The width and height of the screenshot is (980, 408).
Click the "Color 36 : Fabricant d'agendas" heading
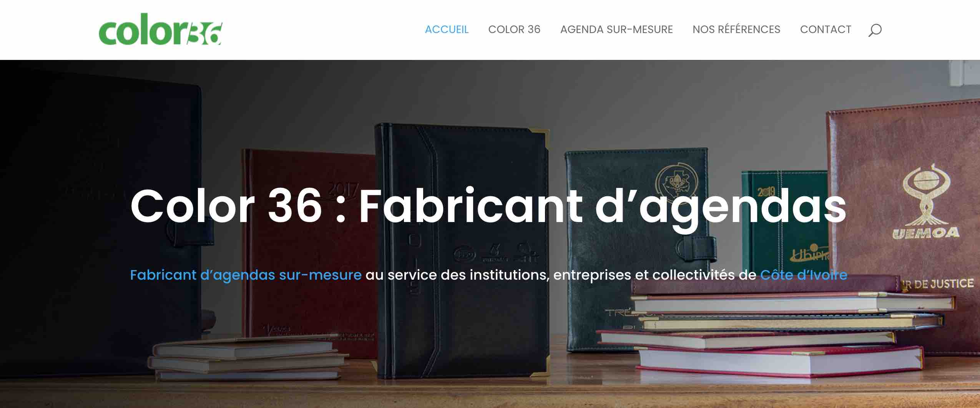click(x=488, y=206)
